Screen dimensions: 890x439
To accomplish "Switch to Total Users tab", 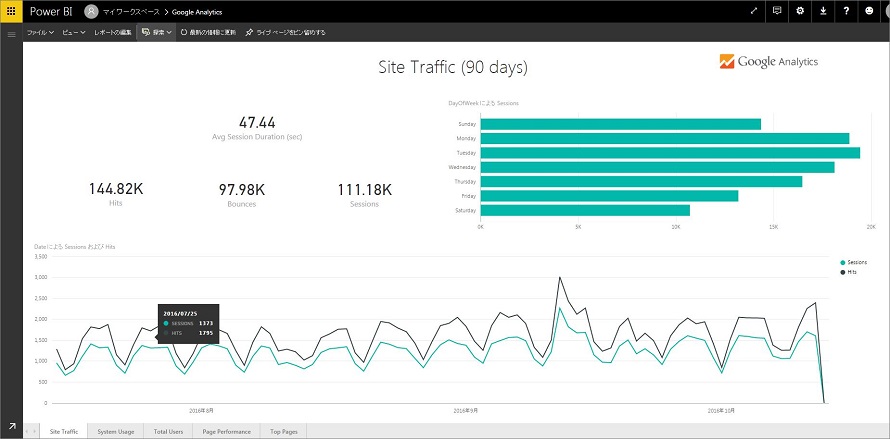I will tap(168, 432).
